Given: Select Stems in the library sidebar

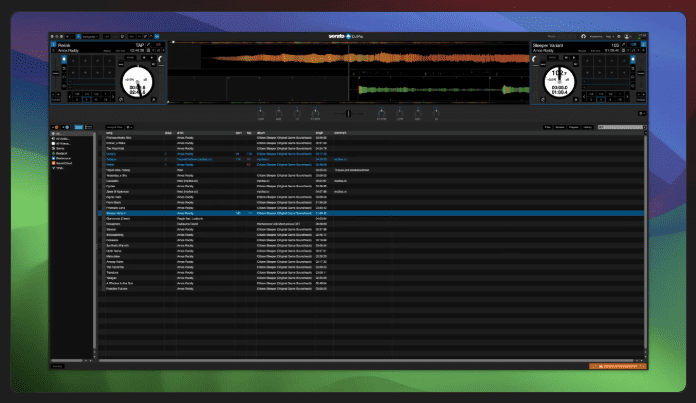Looking at the screenshot, I should coord(60,148).
